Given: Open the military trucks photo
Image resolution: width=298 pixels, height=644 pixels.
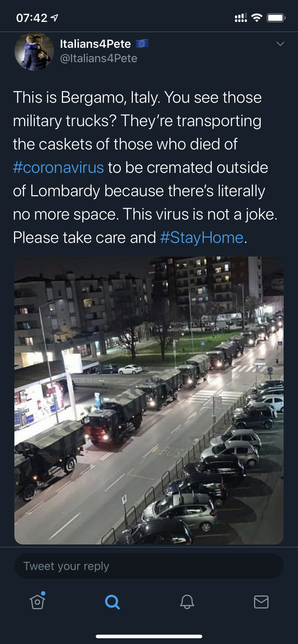Looking at the screenshot, I should pos(149,400).
